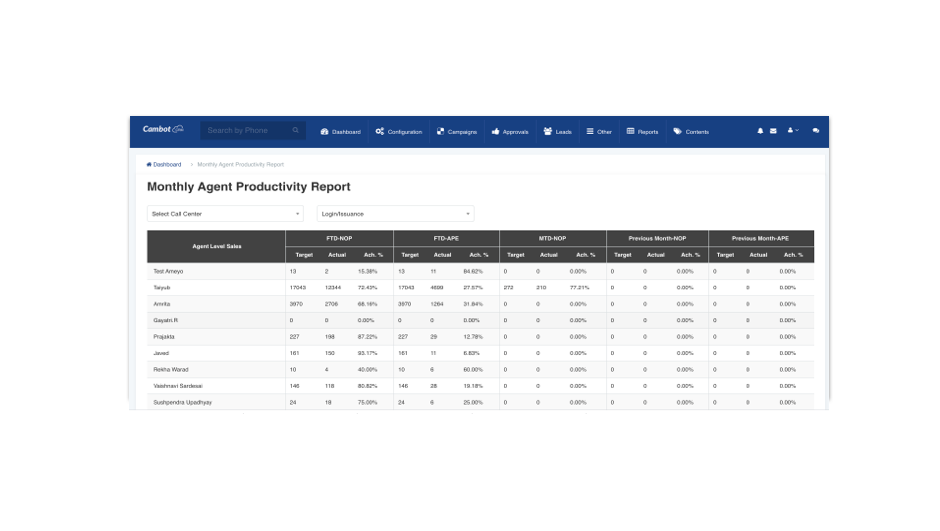Go to the Campaigns section
The height and width of the screenshot is (531, 940).
(457, 132)
